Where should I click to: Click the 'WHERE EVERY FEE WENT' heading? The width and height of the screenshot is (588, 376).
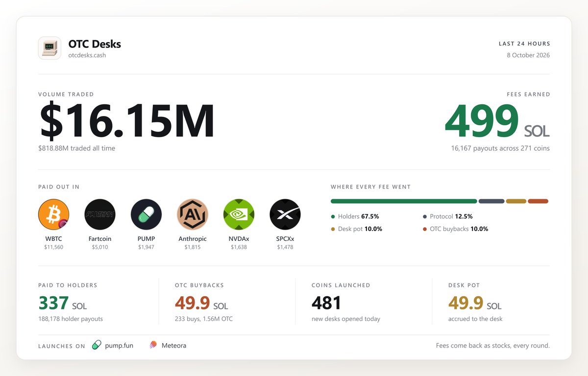click(x=370, y=187)
